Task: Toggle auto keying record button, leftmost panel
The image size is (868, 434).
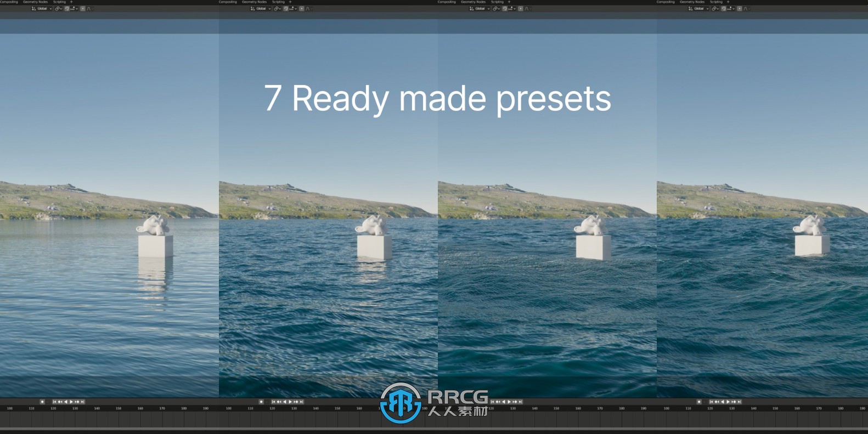Action: 42,402
